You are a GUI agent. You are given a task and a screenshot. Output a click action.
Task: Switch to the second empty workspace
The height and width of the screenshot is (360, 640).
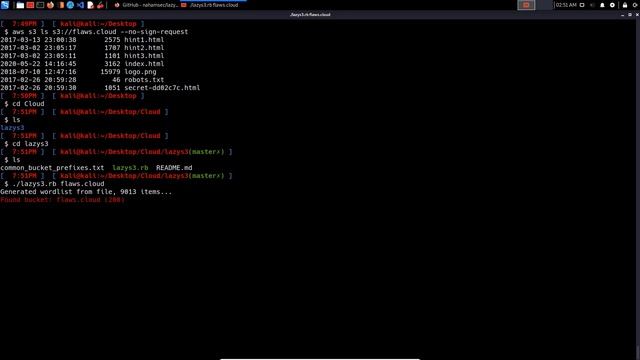(544, 5)
